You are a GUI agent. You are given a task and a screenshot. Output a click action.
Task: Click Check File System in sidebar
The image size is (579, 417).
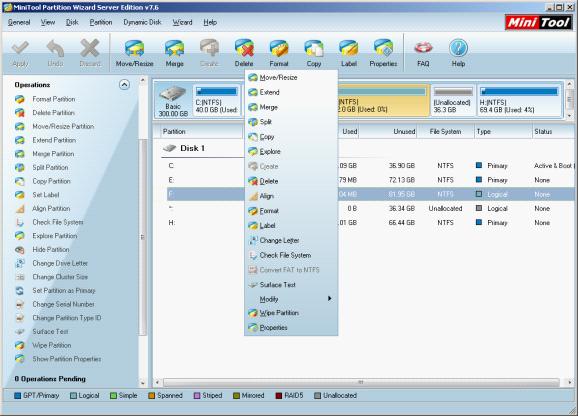(58, 222)
